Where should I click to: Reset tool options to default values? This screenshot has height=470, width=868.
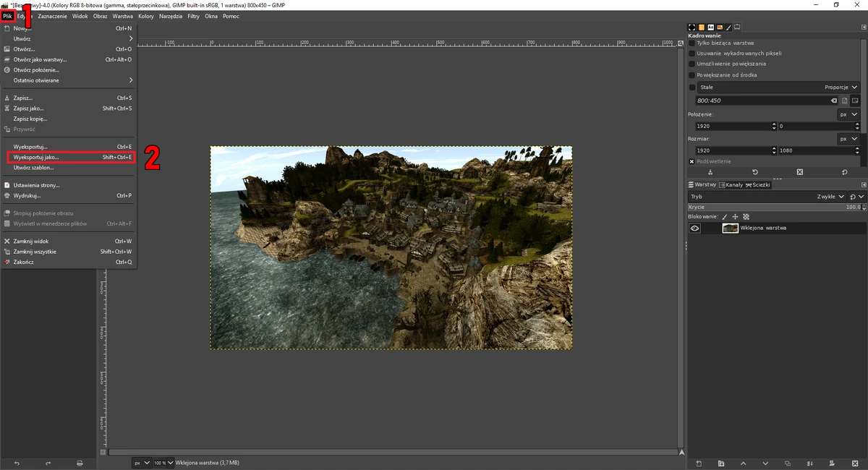(844, 172)
